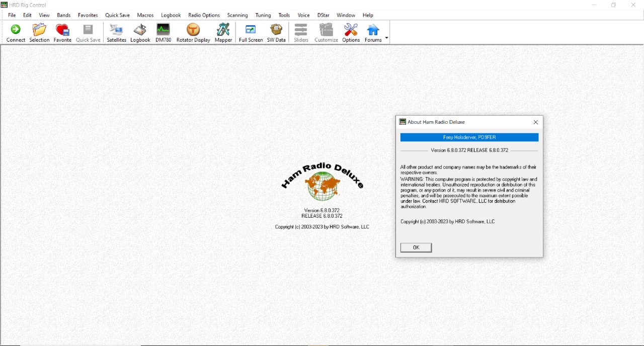Open the Edit menu

click(x=27, y=15)
